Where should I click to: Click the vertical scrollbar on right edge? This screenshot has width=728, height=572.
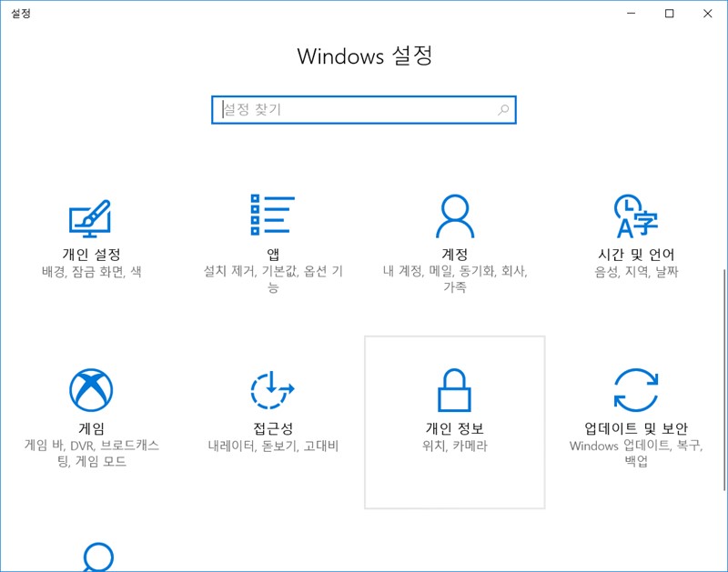(724, 379)
